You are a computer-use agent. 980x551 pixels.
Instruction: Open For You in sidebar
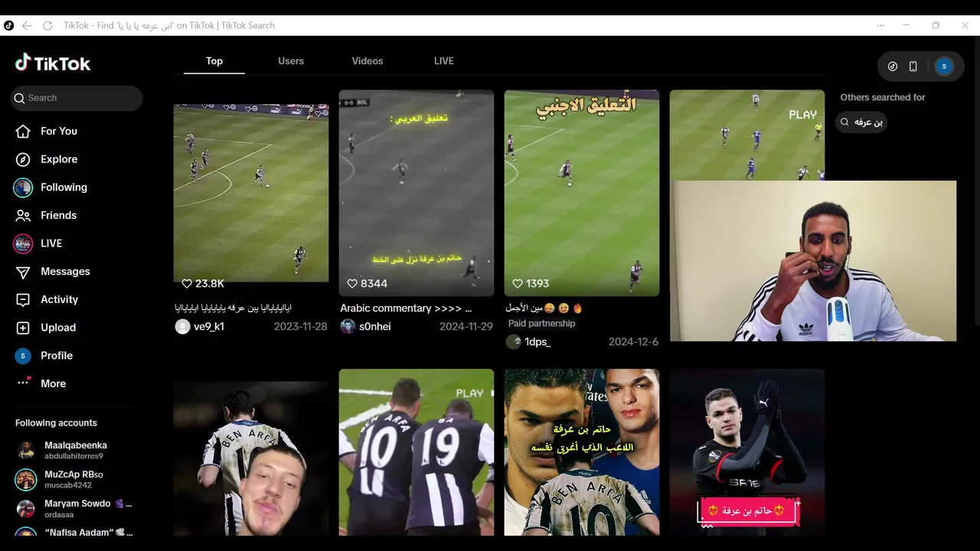coord(59,131)
